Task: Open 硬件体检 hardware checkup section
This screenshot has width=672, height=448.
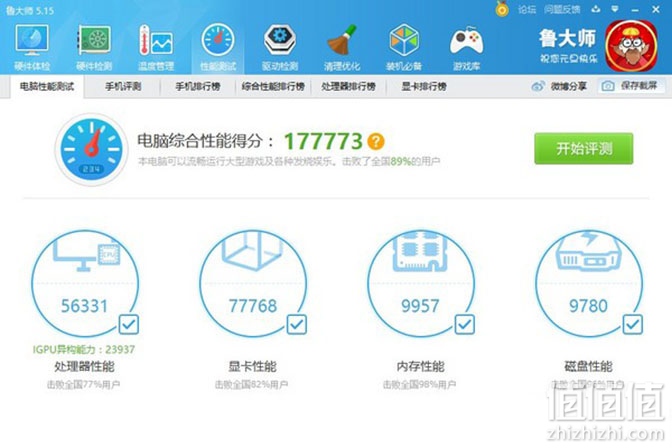Action: pyautogui.click(x=32, y=48)
